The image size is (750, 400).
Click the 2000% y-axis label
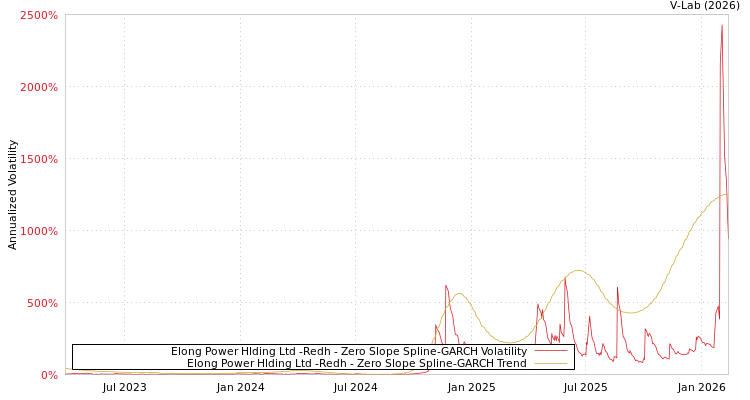(x=39, y=87)
